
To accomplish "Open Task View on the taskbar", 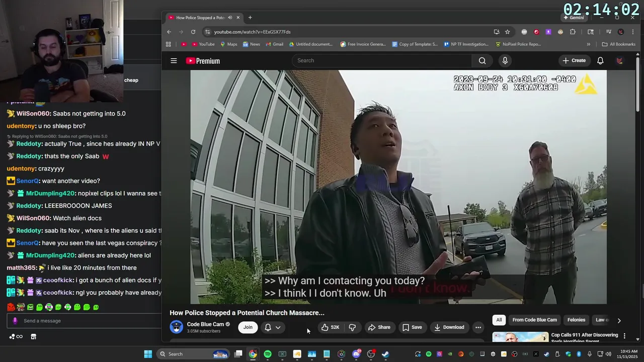I will 238,354.
